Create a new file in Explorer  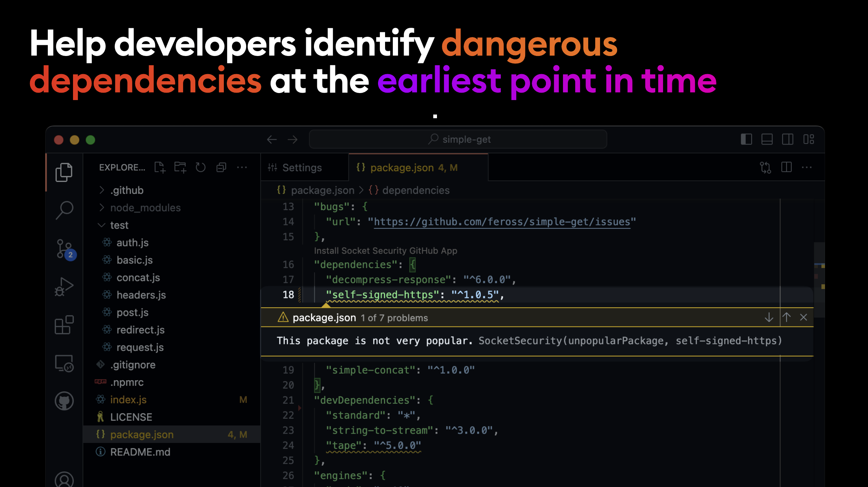pyautogui.click(x=160, y=168)
